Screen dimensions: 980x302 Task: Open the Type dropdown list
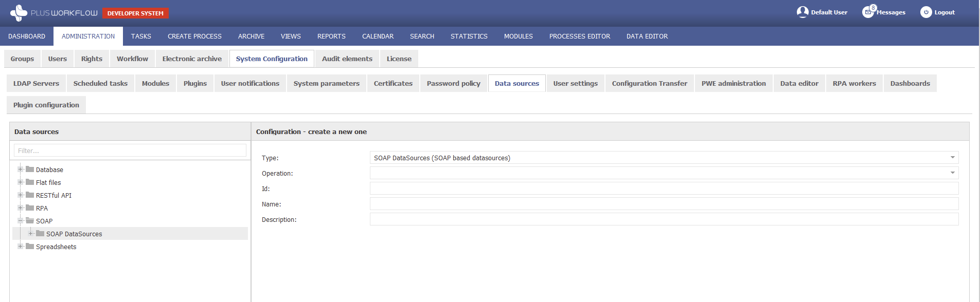(x=952, y=158)
